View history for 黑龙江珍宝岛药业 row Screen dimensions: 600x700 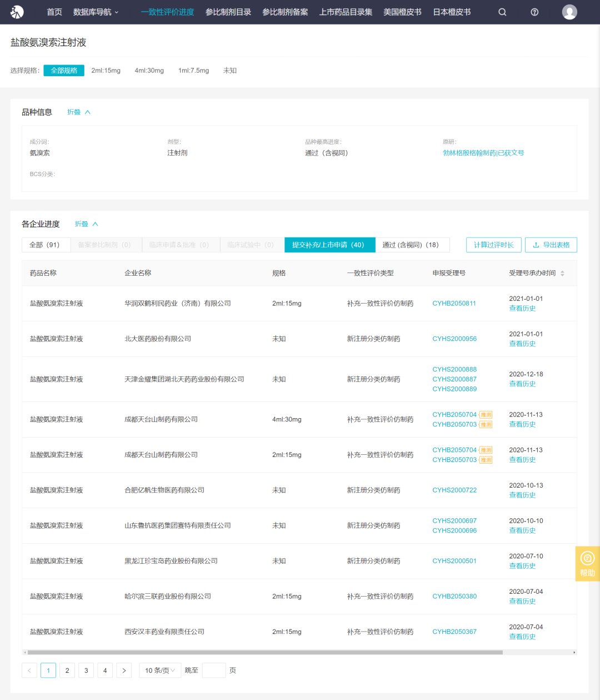tap(522, 566)
